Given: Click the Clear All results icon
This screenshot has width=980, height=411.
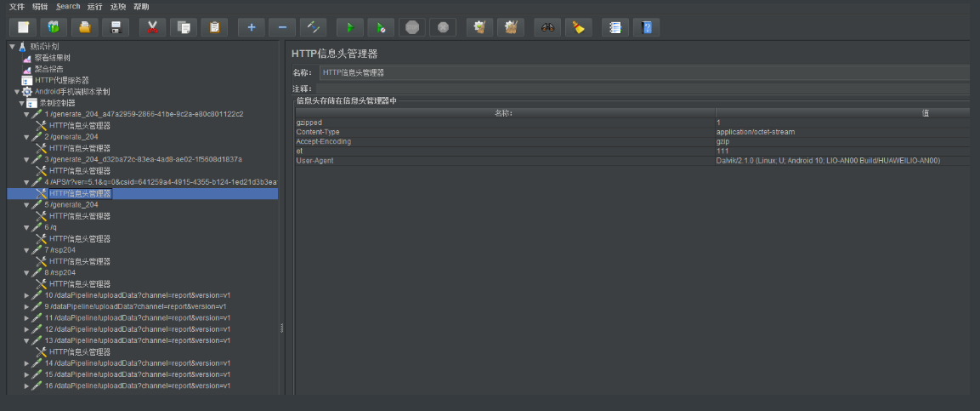Looking at the screenshot, I should pos(511,27).
